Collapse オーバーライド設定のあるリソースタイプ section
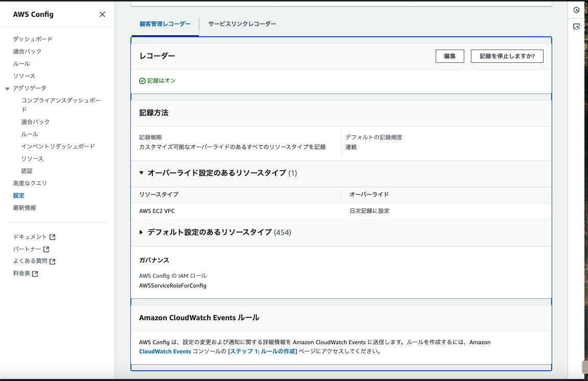 [142, 173]
